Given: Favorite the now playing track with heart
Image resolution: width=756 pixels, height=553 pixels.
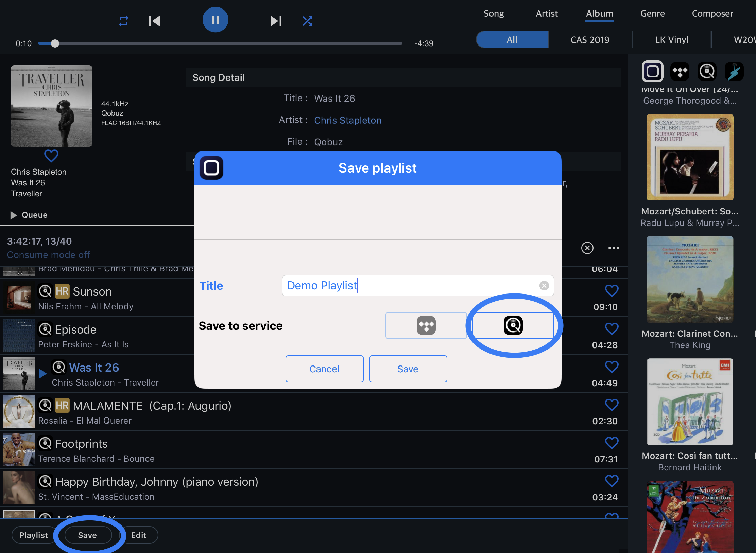Looking at the screenshot, I should pos(51,156).
